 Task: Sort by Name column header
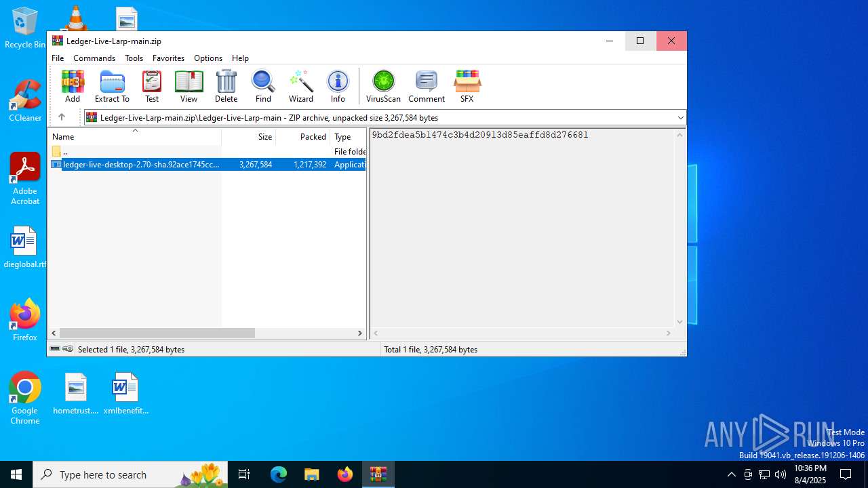(x=134, y=137)
